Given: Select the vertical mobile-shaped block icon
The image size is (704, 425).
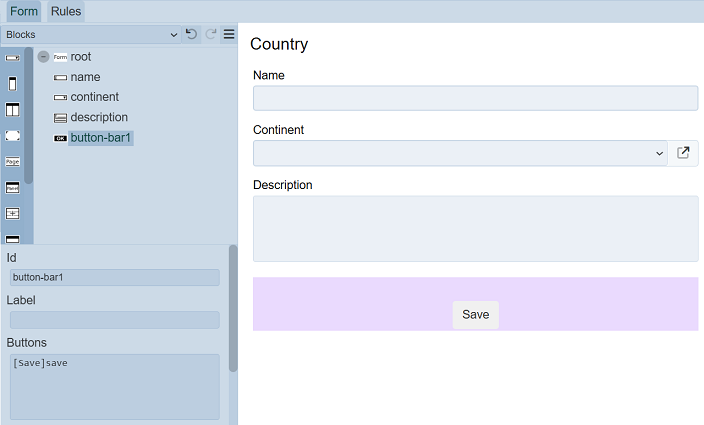Looking at the screenshot, I should (13, 84).
